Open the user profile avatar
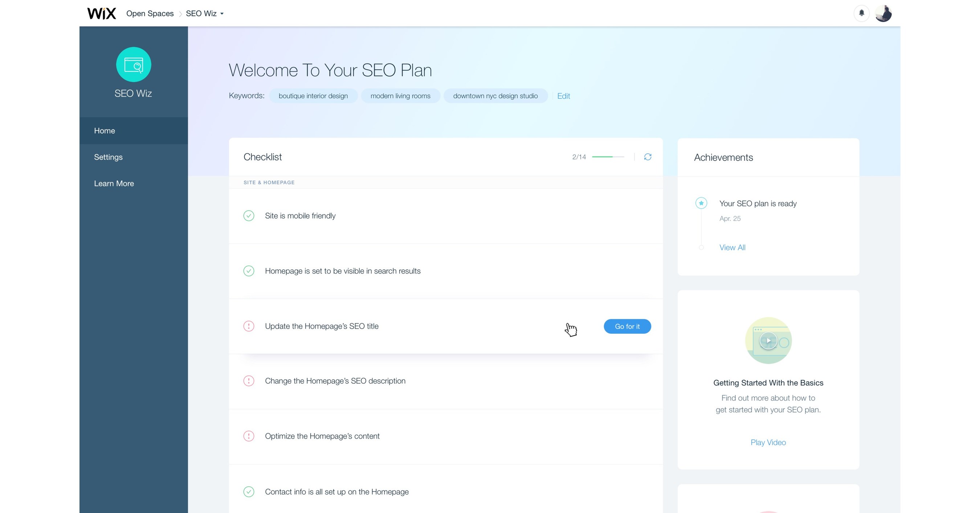 tap(883, 13)
